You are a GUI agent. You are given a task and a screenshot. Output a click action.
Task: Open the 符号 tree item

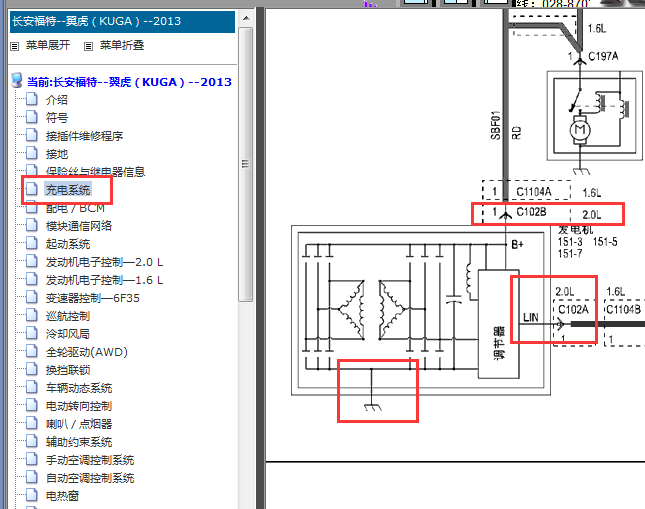[57, 118]
